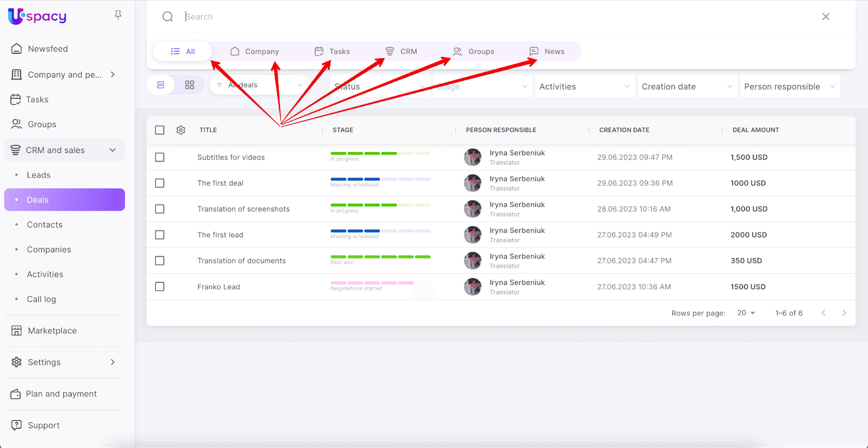Go to next results page
Image resolution: width=868 pixels, height=448 pixels.
point(844,313)
